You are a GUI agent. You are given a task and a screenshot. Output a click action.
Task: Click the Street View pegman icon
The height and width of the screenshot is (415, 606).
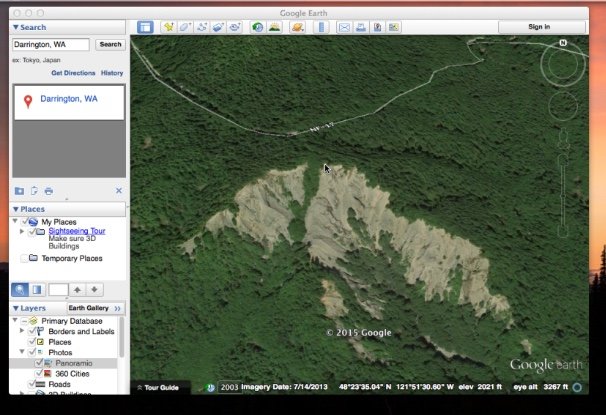tap(563, 139)
